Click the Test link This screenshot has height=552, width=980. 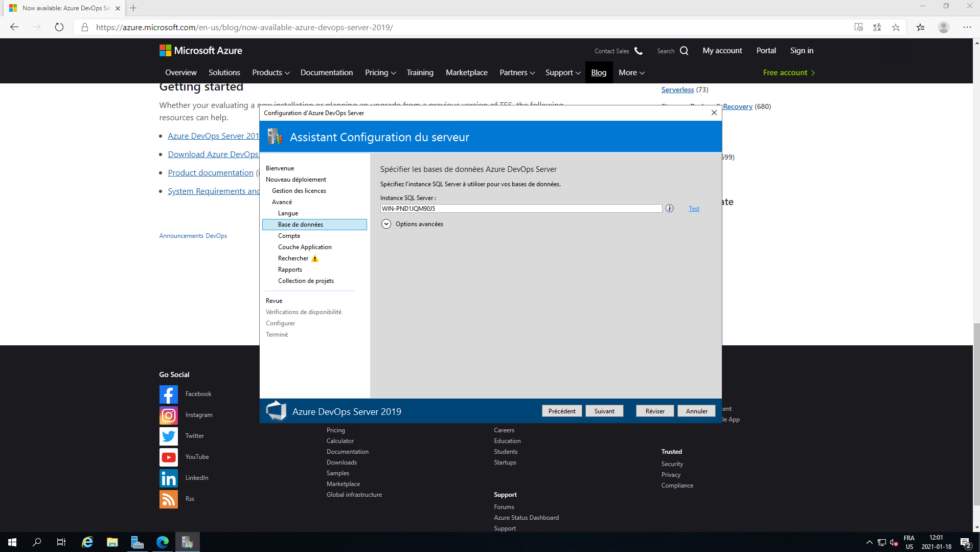point(694,209)
